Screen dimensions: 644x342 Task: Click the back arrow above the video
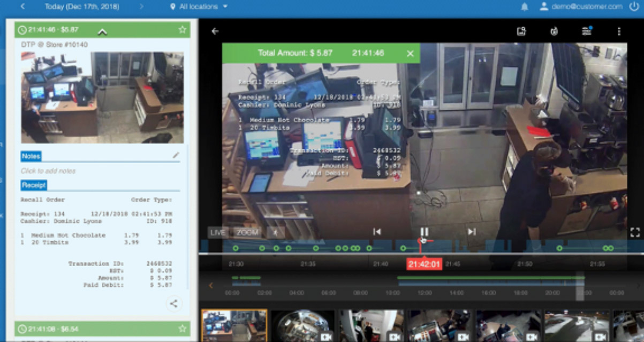(215, 31)
